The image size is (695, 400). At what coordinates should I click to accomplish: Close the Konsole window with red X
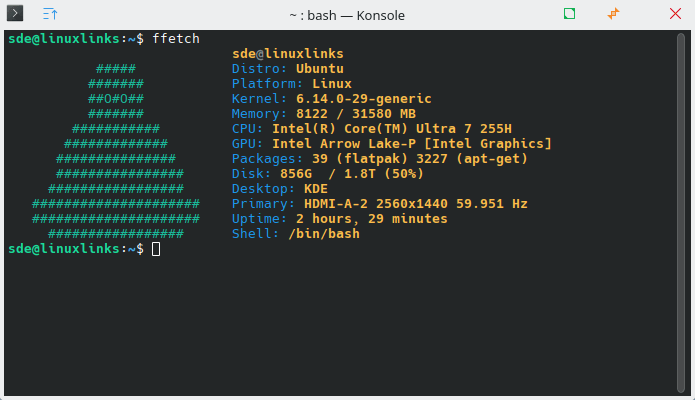(x=675, y=14)
